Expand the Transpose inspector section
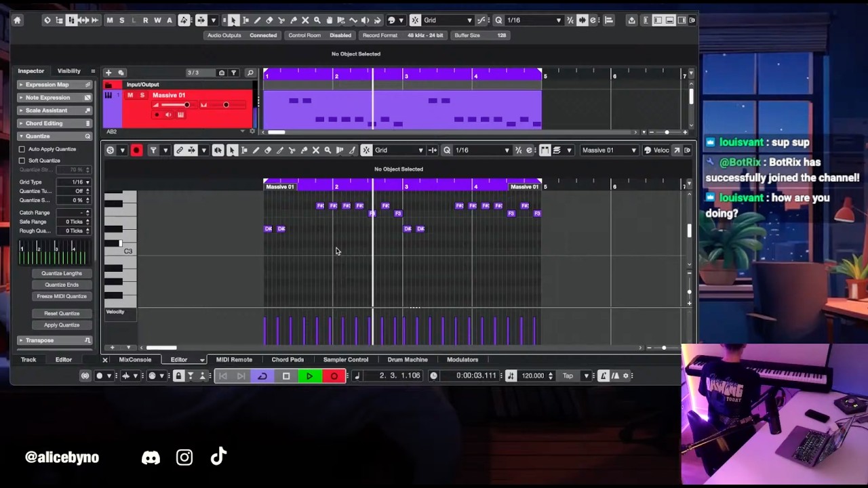 54,340
